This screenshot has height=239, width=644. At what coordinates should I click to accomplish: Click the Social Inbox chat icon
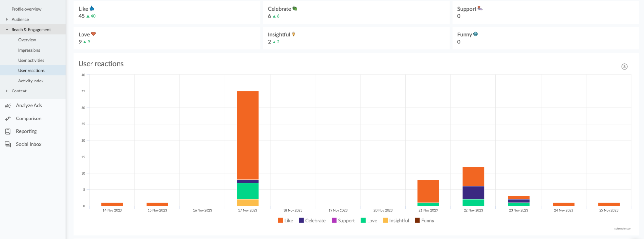[x=8, y=144]
